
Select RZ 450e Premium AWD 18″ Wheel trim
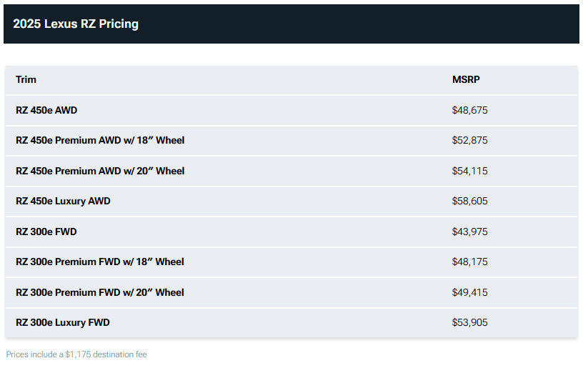coord(100,140)
